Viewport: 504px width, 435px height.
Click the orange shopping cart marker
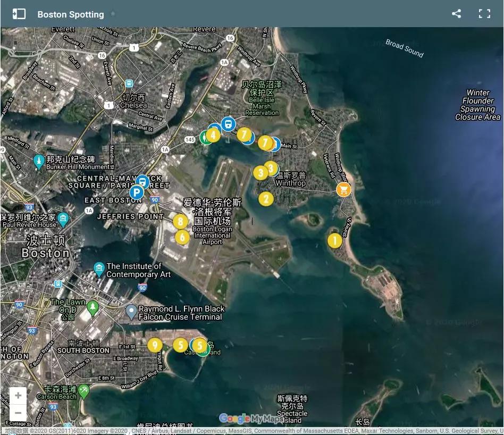[344, 189]
